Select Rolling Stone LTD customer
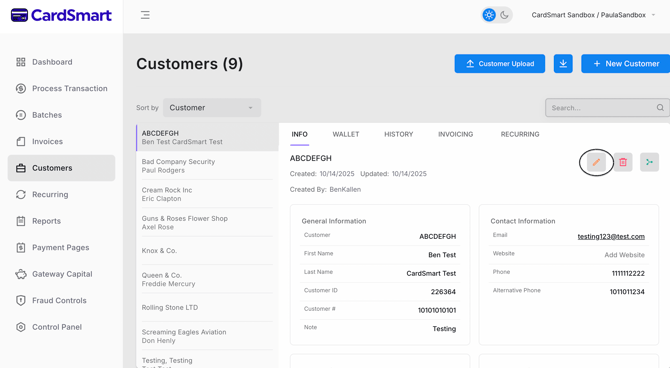This screenshot has width=670, height=368. click(x=207, y=308)
